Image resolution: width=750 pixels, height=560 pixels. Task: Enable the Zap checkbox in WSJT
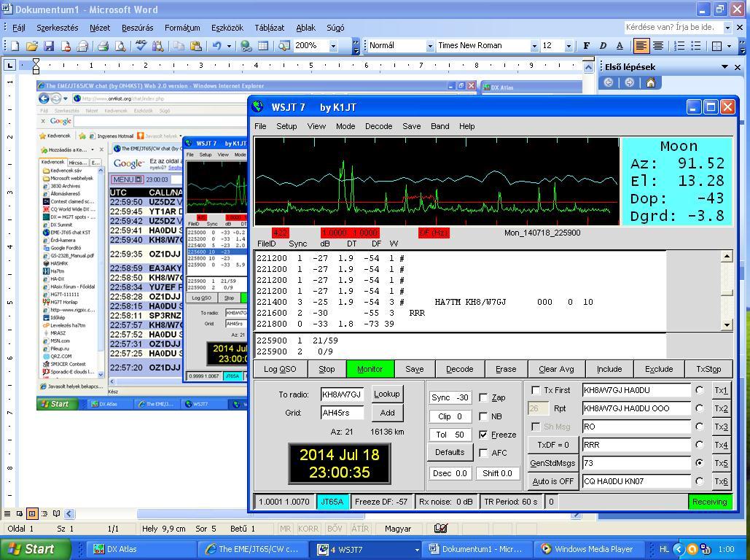[x=483, y=397]
